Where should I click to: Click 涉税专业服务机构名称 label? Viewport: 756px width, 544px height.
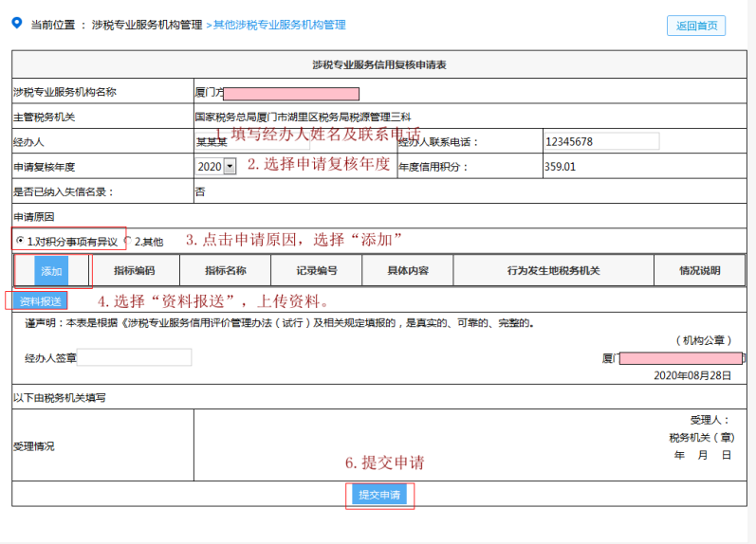point(65,92)
